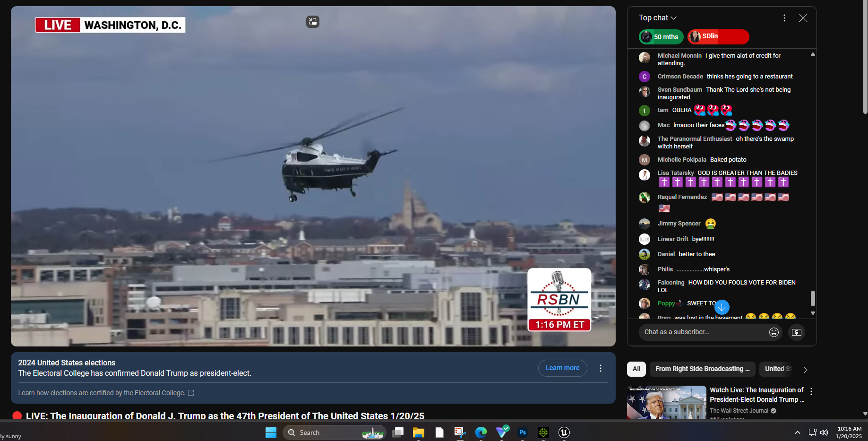Screen dimensions: 868x441
Task: Switch to Microsoft Edge in taskbar
Action: 481,432
